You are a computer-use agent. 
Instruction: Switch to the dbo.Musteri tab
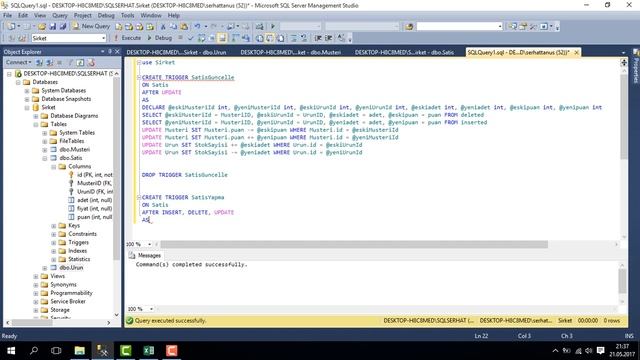(291, 52)
